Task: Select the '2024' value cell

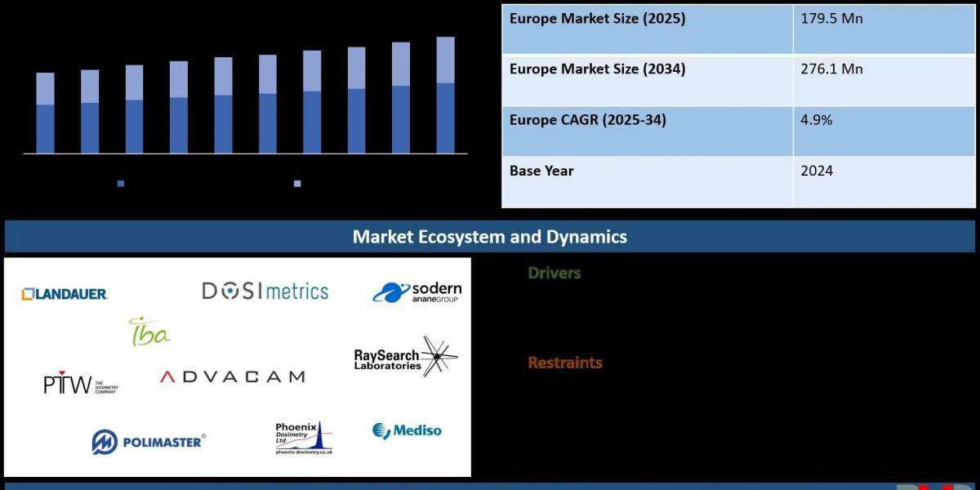Action: 884,182
